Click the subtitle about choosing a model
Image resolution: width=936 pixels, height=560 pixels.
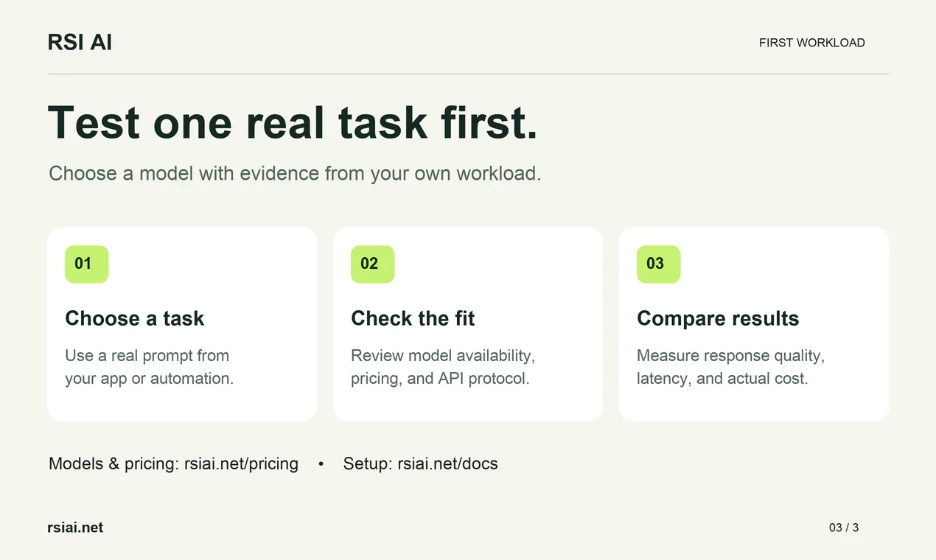coord(295,174)
